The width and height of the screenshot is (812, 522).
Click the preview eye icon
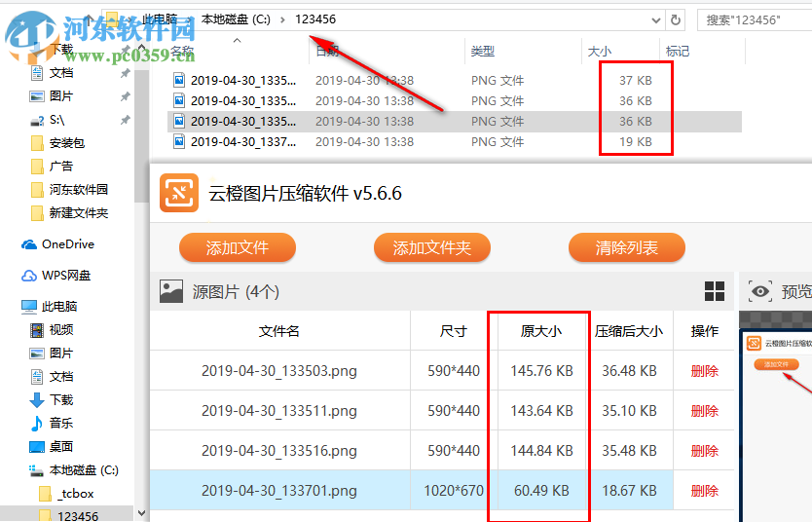click(x=759, y=291)
